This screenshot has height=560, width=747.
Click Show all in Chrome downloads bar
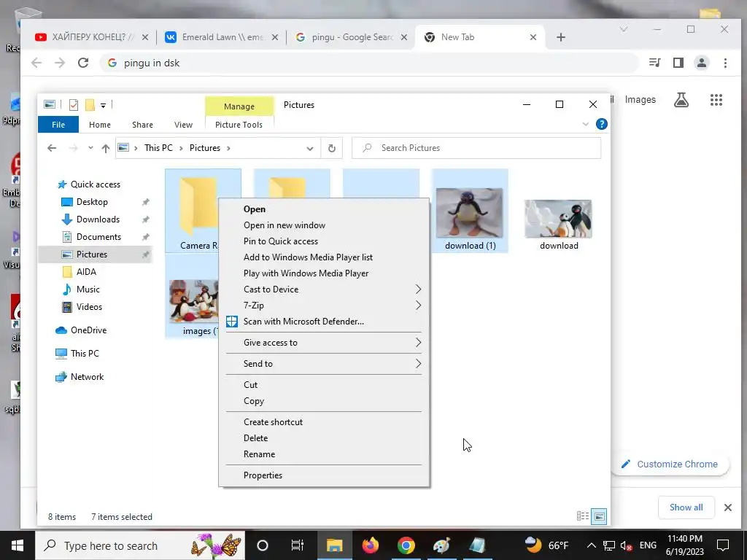(x=686, y=507)
